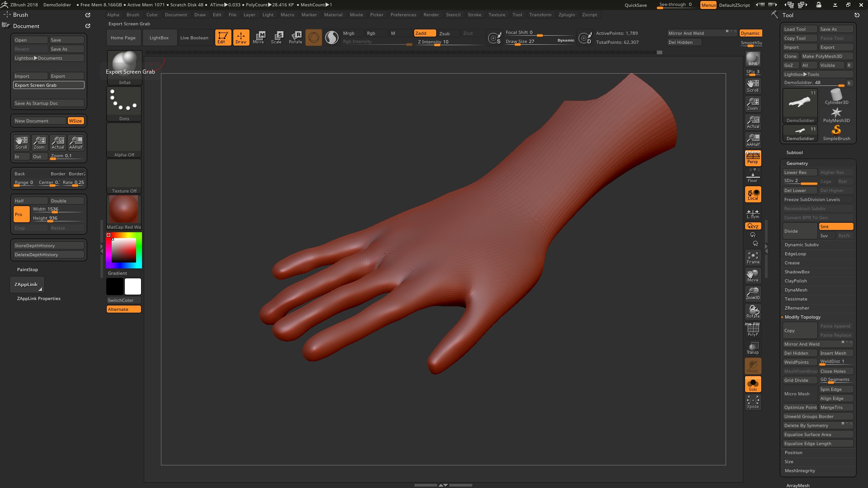Click the AAHalf icon in Document panel
Viewport: 868px width, 488px height.
(76, 142)
